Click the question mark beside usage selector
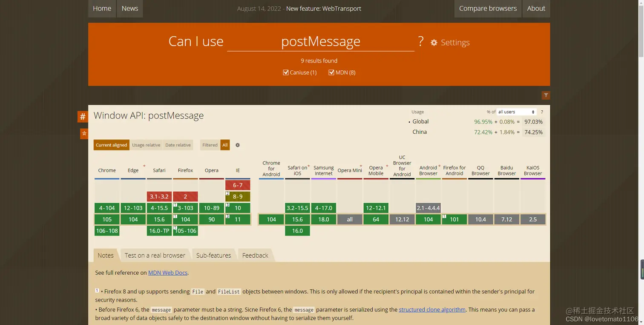The height and width of the screenshot is (325, 644). tap(542, 112)
